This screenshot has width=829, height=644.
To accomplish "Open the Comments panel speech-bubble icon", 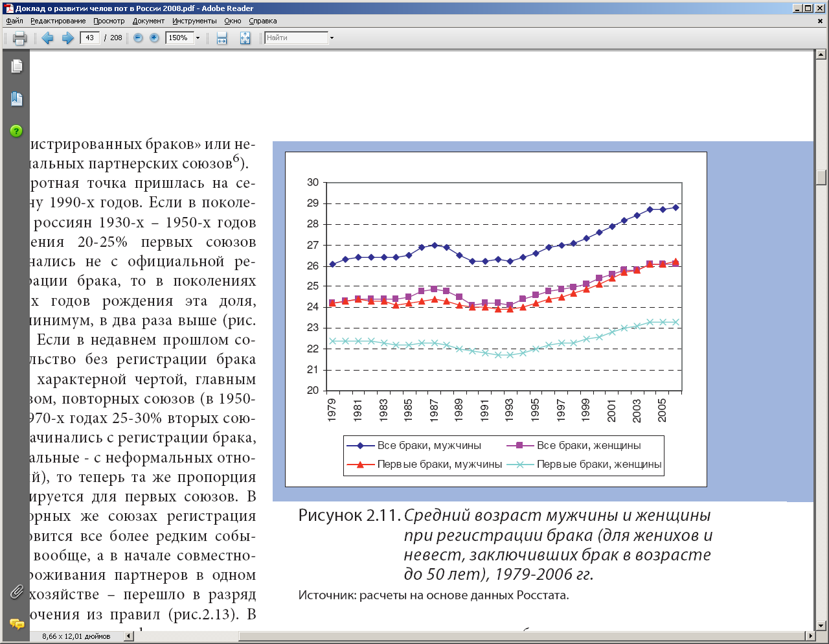I will point(16,624).
